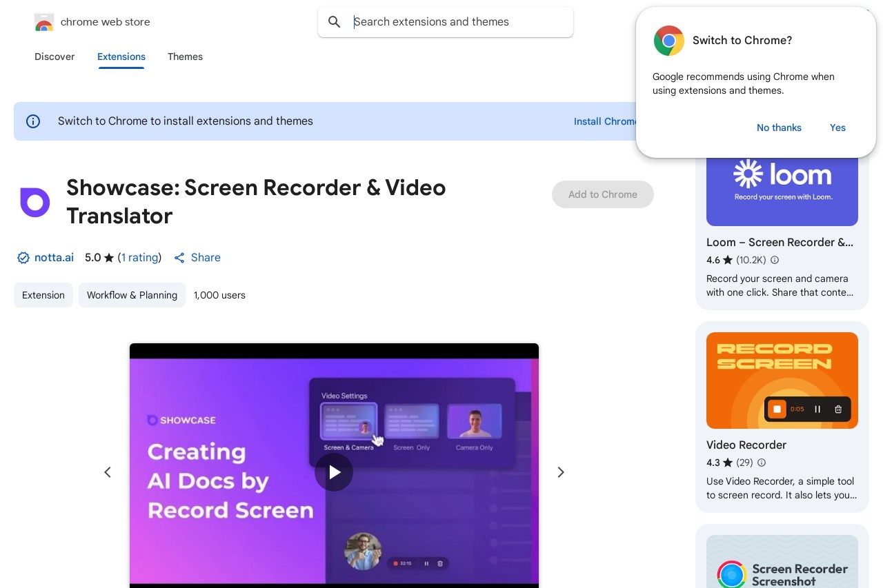Click the Showcase extension logo
The height and width of the screenshot is (588, 883).
(x=35, y=202)
